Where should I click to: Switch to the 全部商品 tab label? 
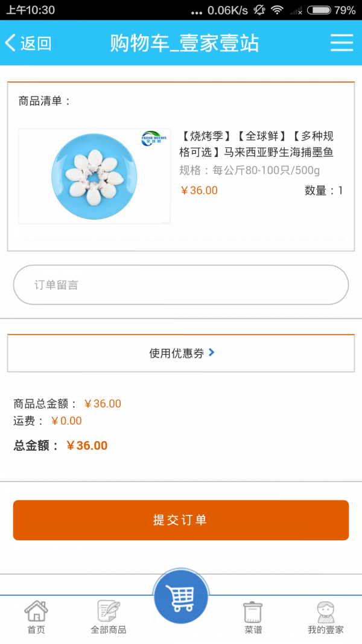coord(109,630)
